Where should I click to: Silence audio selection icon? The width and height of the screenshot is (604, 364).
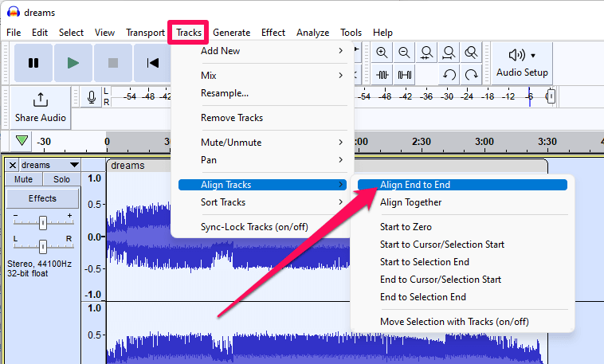click(404, 75)
